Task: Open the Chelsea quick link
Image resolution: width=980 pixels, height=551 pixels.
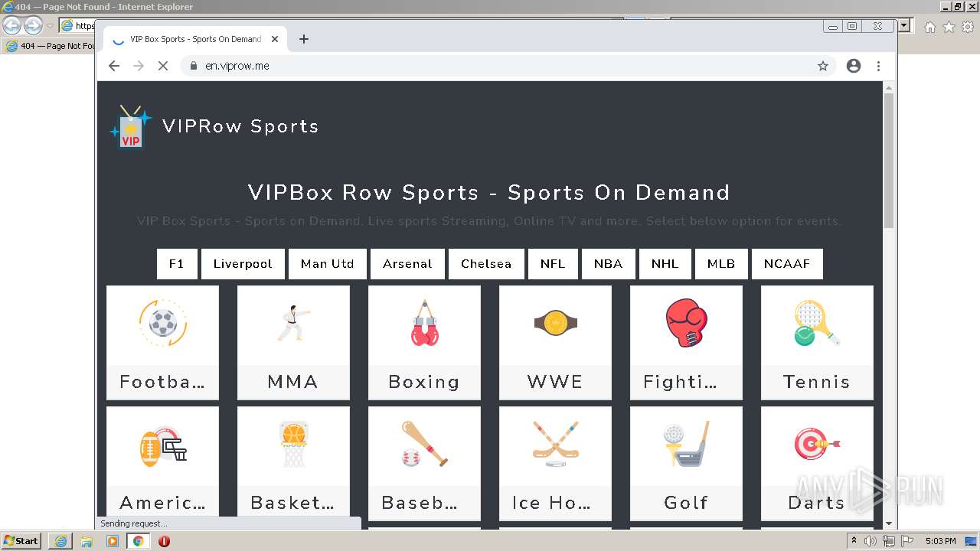Action: (x=486, y=264)
